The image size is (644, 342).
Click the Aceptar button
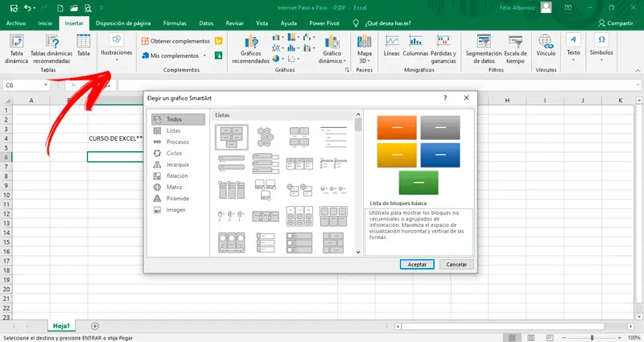click(x=417, y=264)
